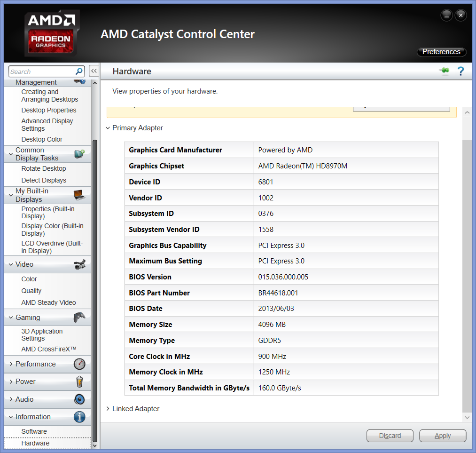476x453 pixels.
Task: Open Desktop Properties page
Action: point(48,110)
